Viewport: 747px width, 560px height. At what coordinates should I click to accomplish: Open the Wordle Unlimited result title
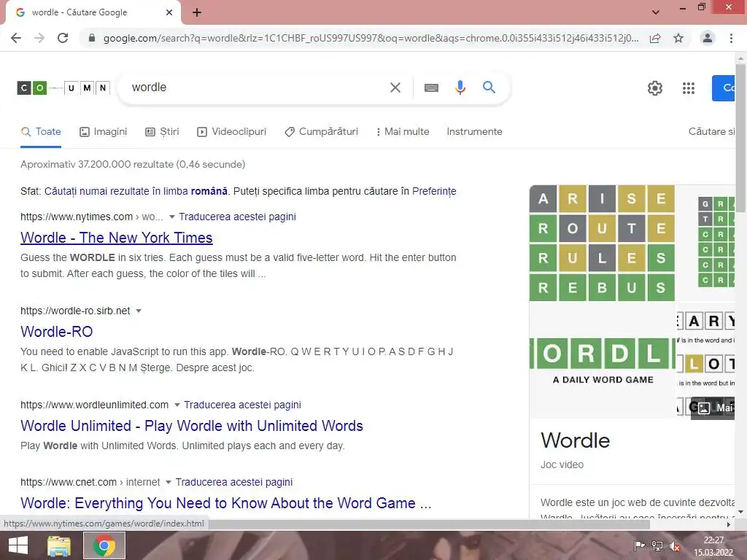tap(192, 426)
